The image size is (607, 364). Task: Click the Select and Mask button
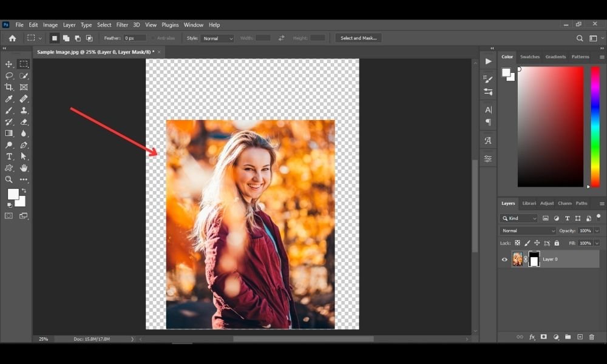(x=359, y=38)
